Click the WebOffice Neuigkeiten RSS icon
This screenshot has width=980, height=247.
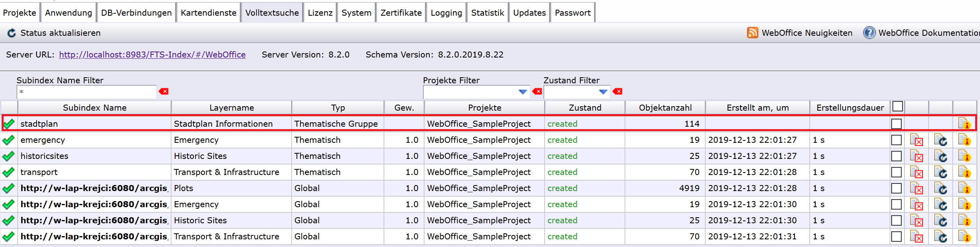tap(752, 33)
